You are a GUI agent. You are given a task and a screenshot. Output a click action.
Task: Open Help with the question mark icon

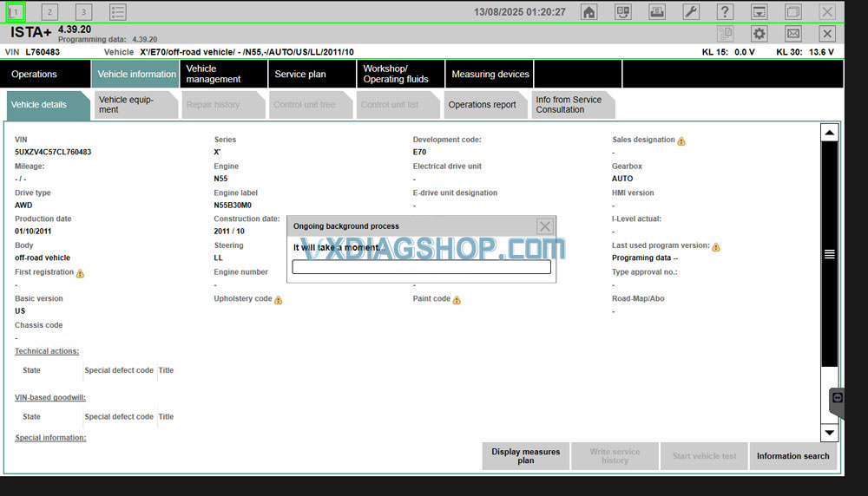725,11
